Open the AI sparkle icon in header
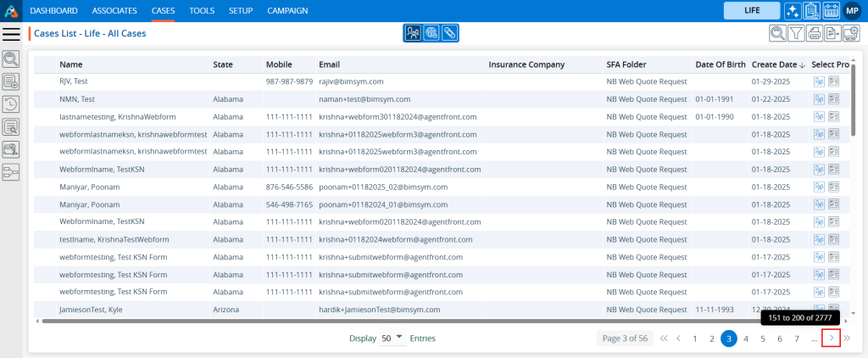The height and width of the screenshot is (358, 868). [792, 10]
